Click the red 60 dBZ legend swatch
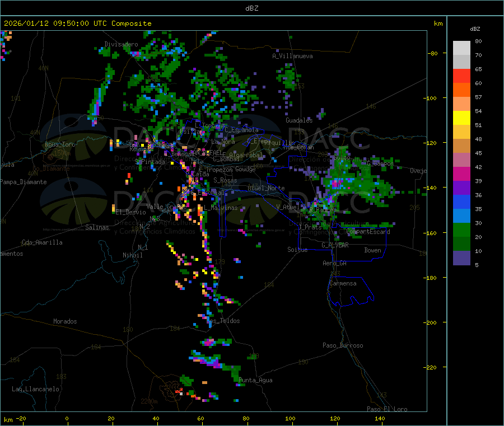The height and width of the screenshot is (426, 504). point(461,76)
